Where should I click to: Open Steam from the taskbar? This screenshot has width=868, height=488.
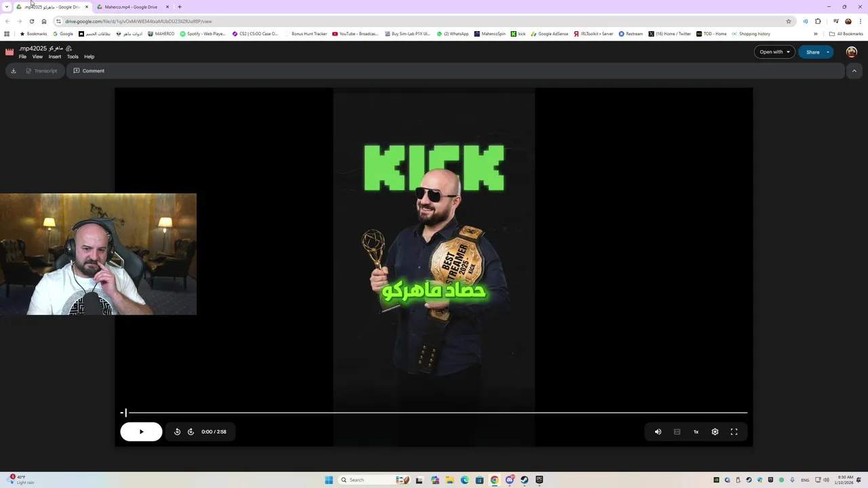(x=524, y=480)
